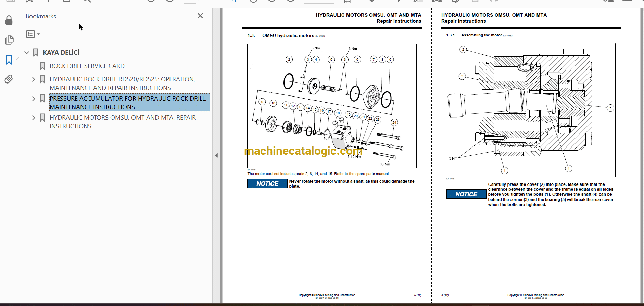Open the bookmark Options dropdown menu

tap(33, 34)
